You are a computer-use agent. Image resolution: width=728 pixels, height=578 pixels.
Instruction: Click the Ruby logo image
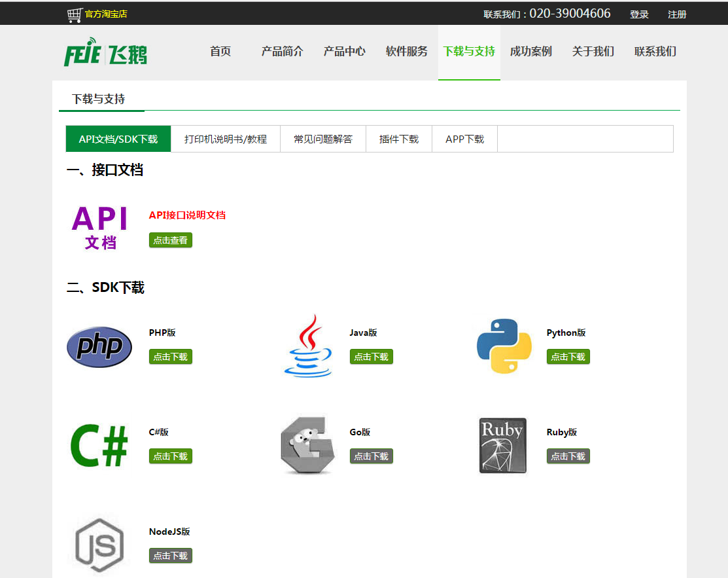pyautogui.click(x=503, y=445)
